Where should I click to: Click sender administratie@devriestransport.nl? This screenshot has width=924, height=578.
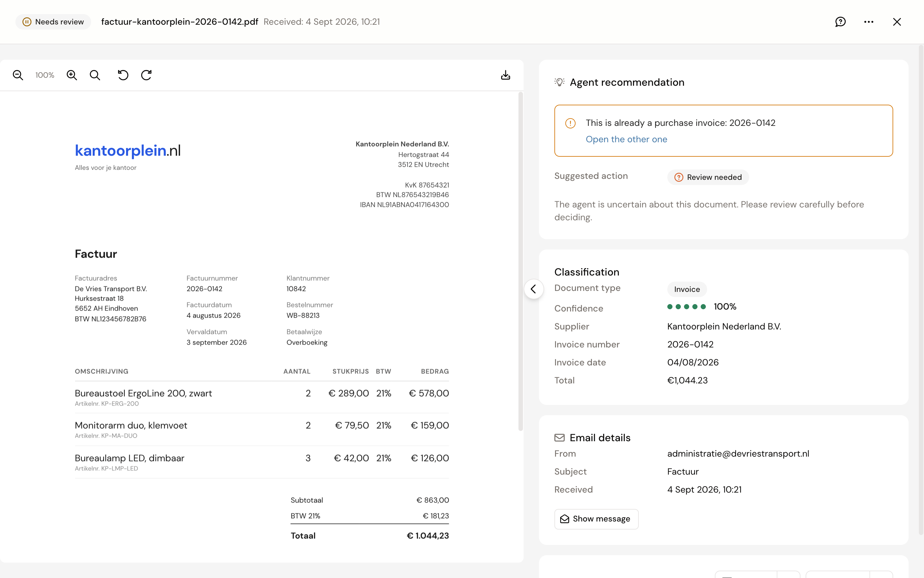click(738, 454)
